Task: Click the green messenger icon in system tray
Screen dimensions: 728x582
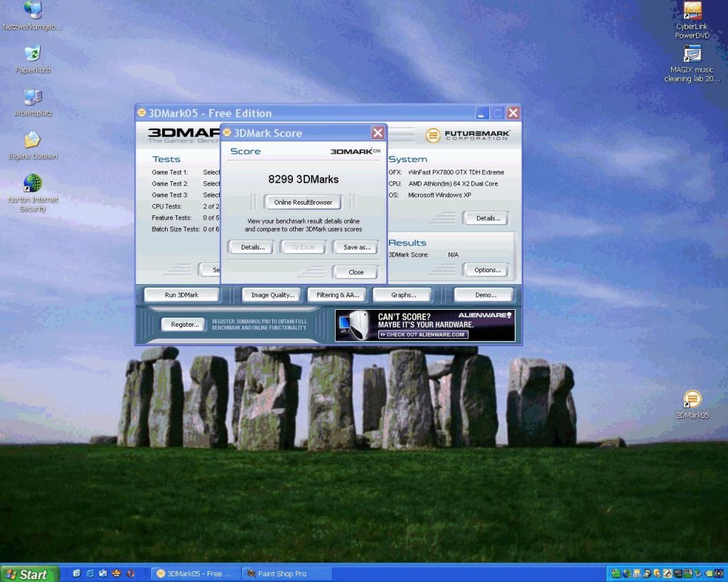Action: coord(616,573)
